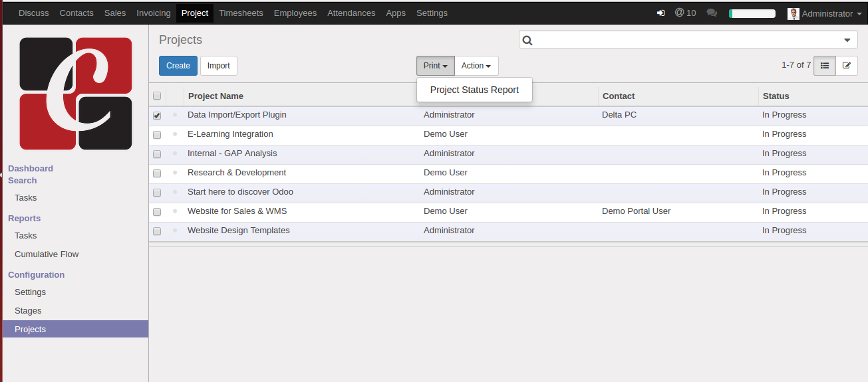Focus the Projects search field
The image size is (868, 382).
[x=685, y=40]
